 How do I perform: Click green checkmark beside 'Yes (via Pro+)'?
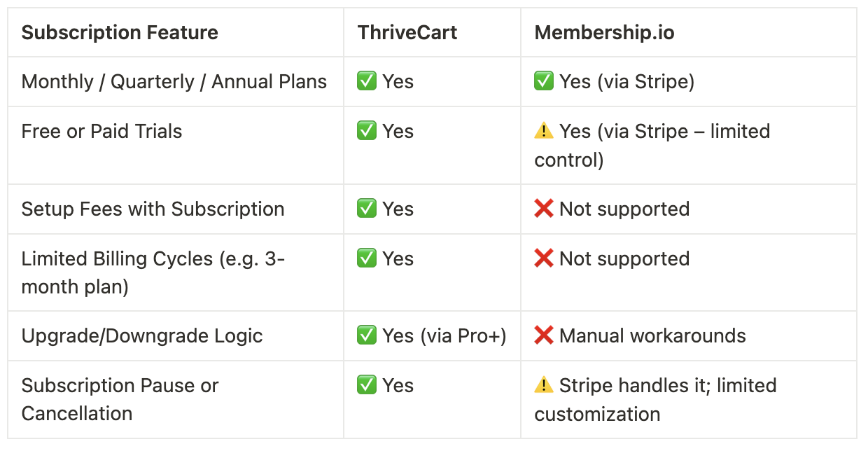[367, 335]
